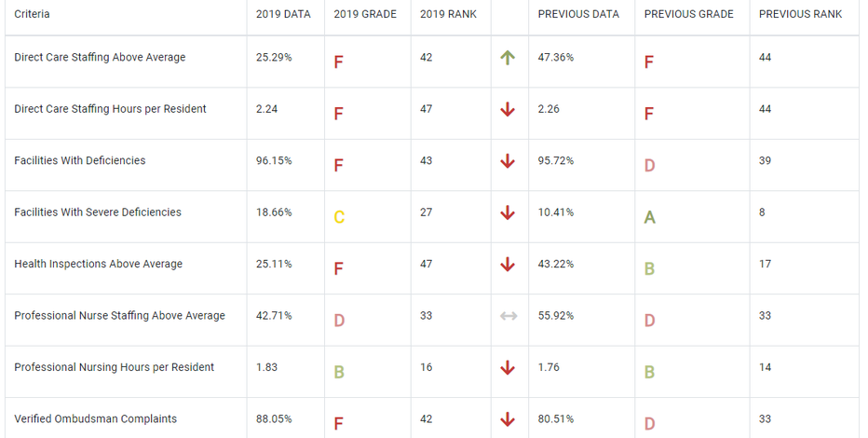Select the PREVIOUS GRADE column header

tap(689, 14)
